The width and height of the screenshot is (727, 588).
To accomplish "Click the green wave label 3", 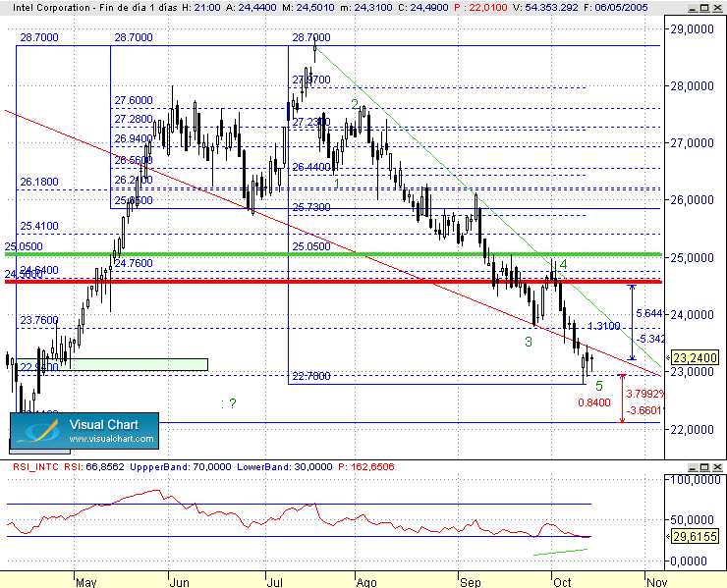I will coord(529,342).
